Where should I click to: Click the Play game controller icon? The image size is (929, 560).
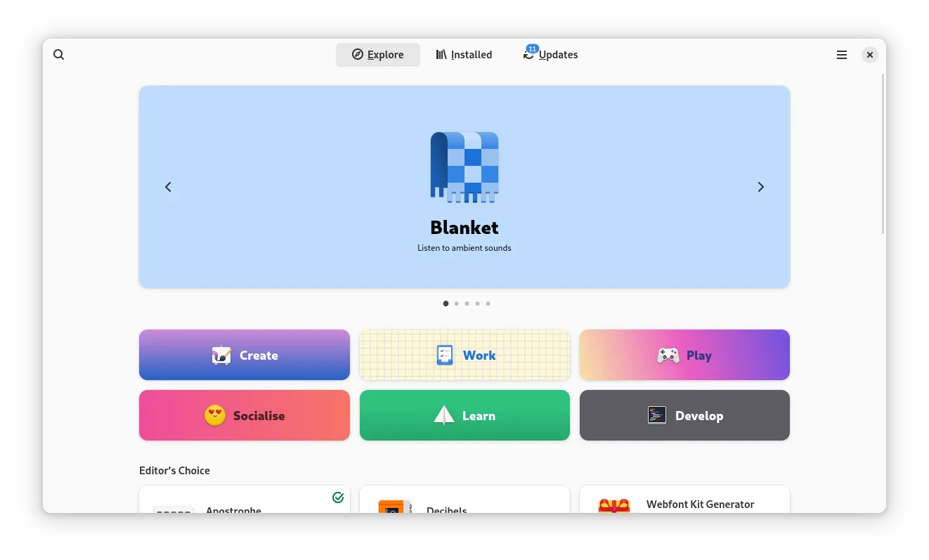click(668, 356)
